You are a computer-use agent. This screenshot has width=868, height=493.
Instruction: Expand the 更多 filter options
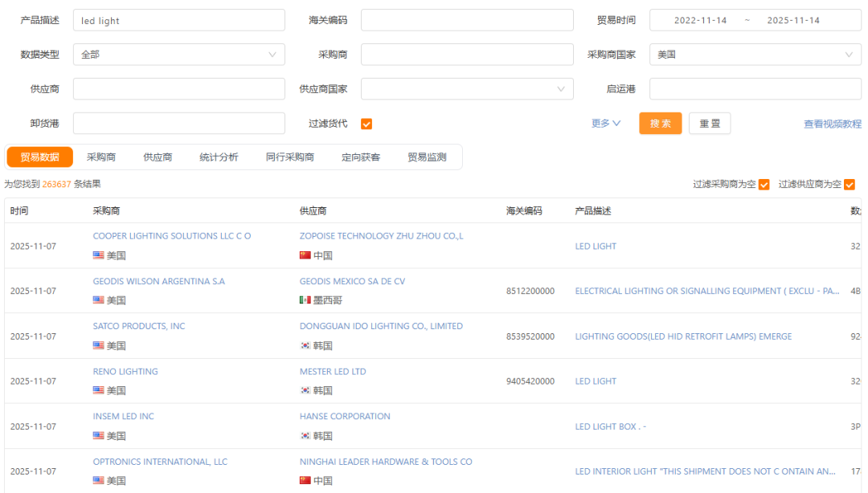coord(606,124)
